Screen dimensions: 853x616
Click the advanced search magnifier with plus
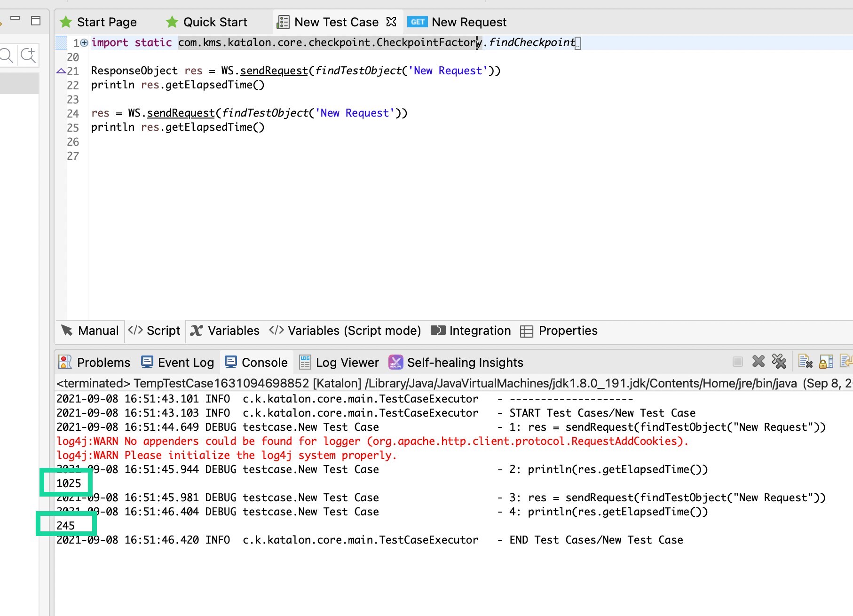pyautogui.click(x=28, y=55)
